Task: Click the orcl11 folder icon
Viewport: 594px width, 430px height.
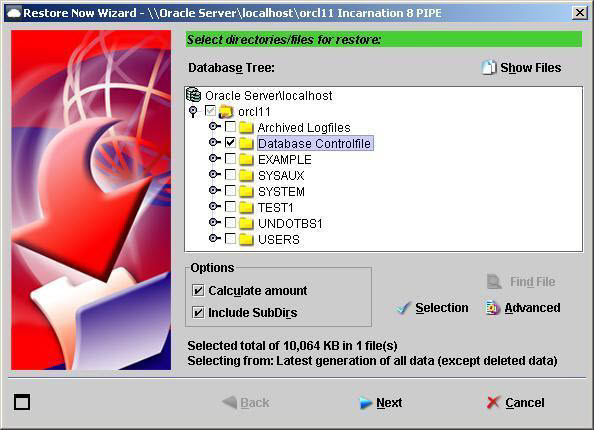Action: click(226, 111)
